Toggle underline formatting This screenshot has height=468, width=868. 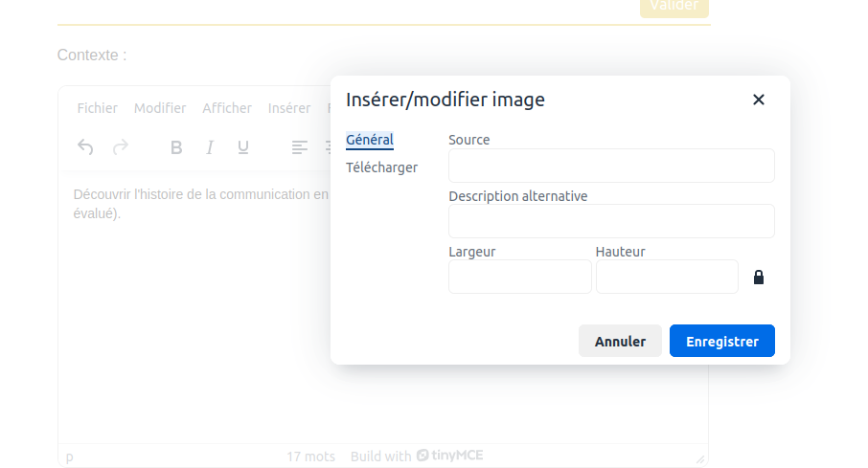(243, 147)
